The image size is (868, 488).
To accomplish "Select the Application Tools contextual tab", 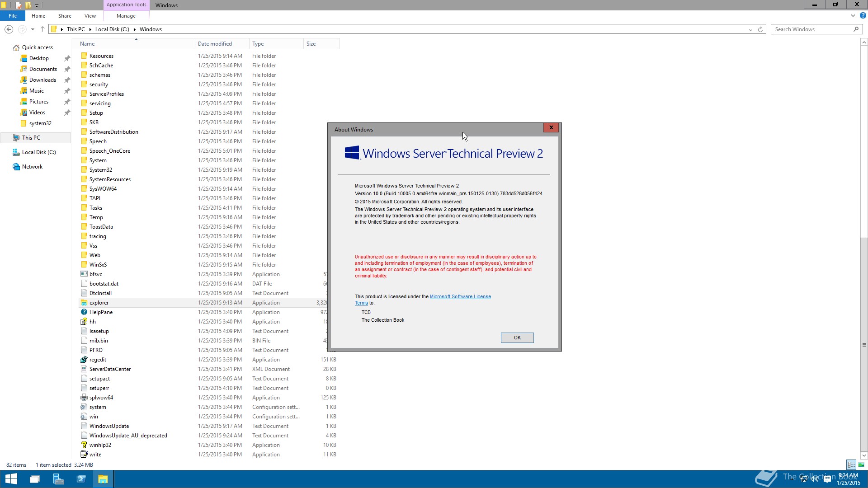I will pyautogui.click(x=127, y=5).
